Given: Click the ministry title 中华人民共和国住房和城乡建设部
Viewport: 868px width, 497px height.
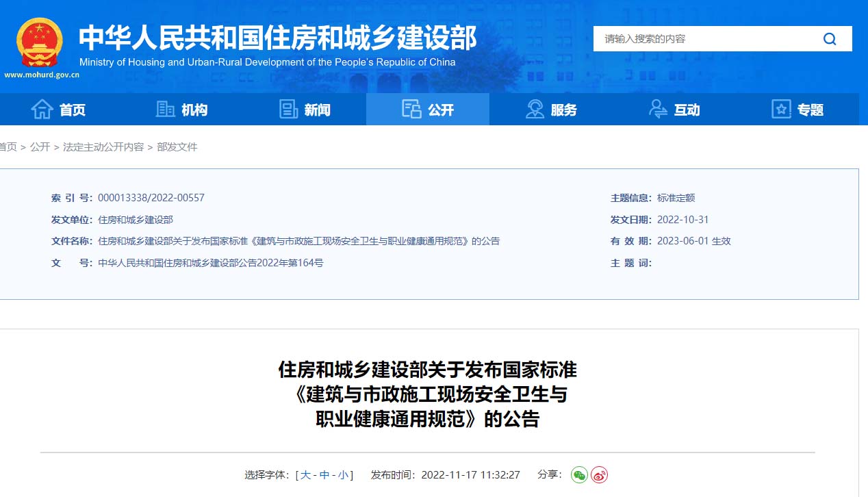Looking at the screenshot, I should point(277,38).
